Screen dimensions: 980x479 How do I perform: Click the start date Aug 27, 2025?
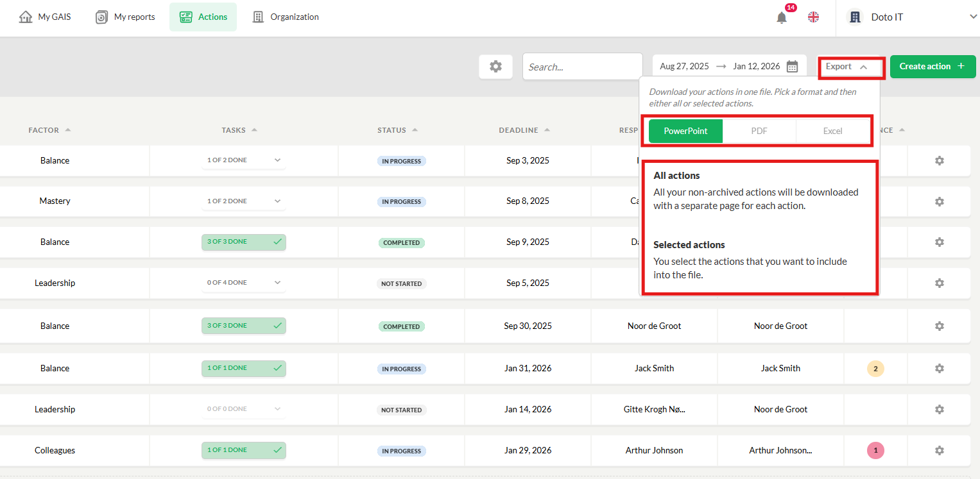coord(684,67)
